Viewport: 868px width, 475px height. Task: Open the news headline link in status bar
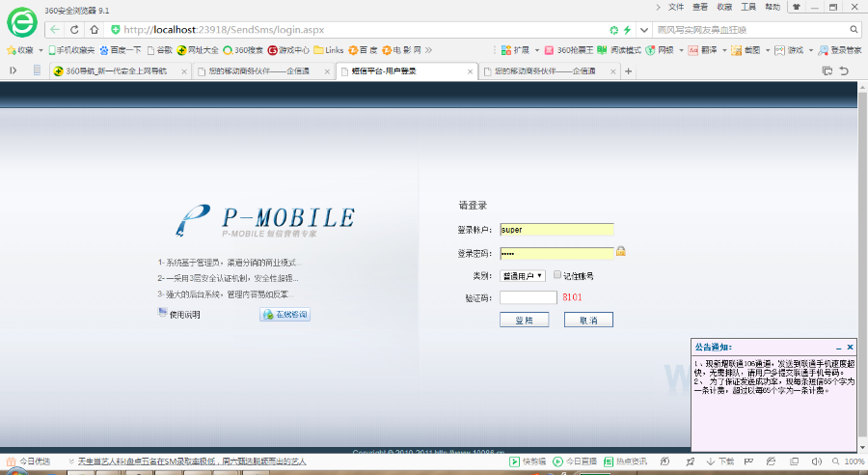[x=192, y=461]
